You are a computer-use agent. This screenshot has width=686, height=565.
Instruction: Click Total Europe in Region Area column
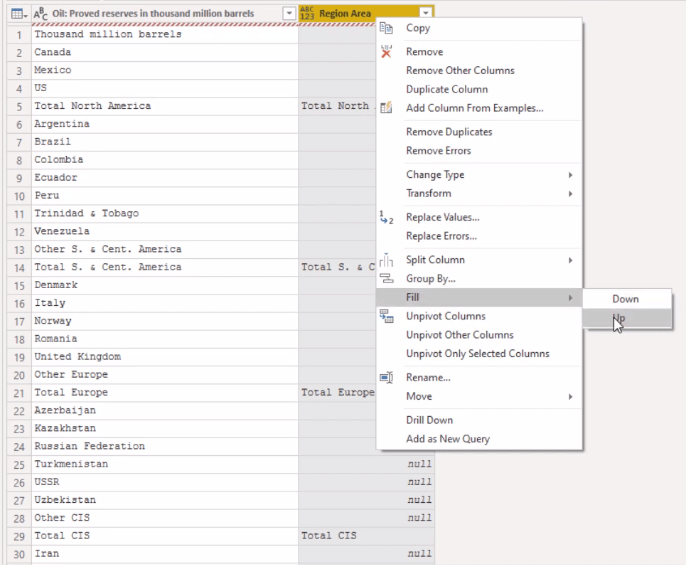tap(337, 393)
